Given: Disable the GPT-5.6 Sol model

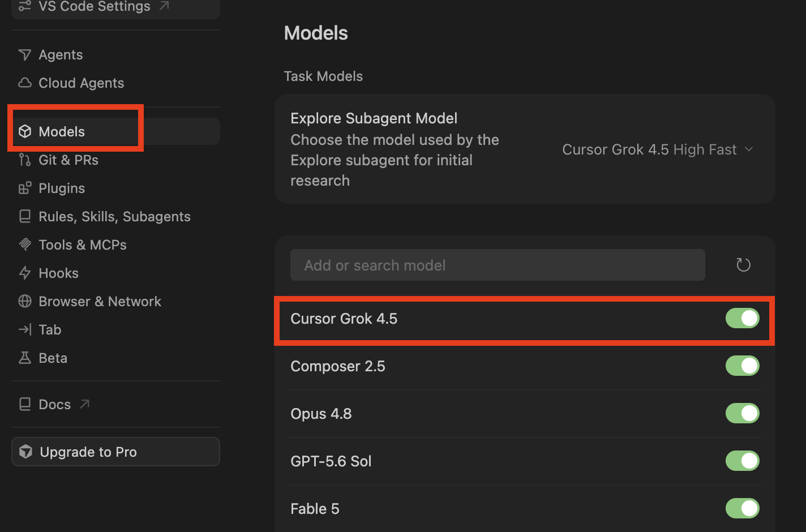Looking at the screenshot, I should tap(743, 461).
